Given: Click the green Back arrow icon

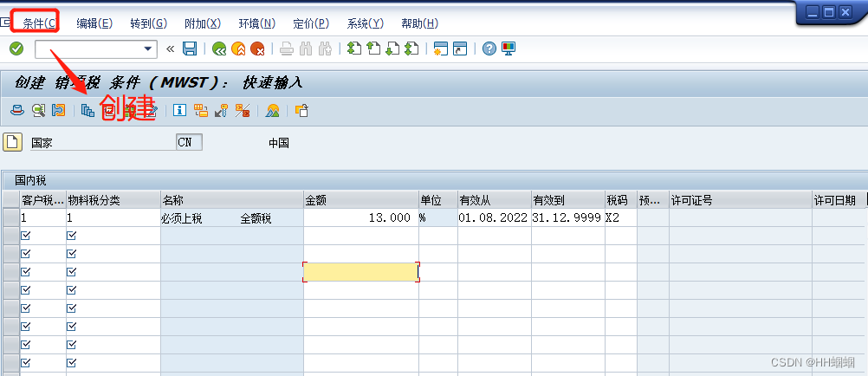Looking at the screenshot, I should (219, 49).
